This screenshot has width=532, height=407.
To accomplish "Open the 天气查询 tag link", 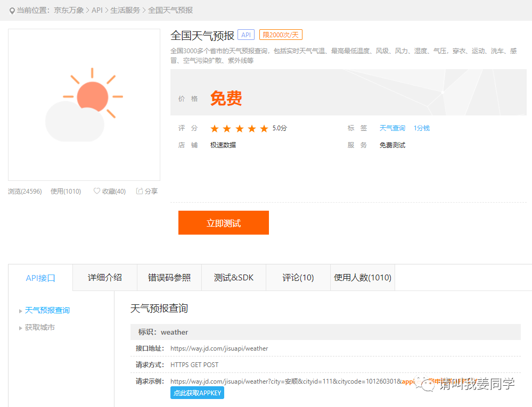I will [392, 128].
